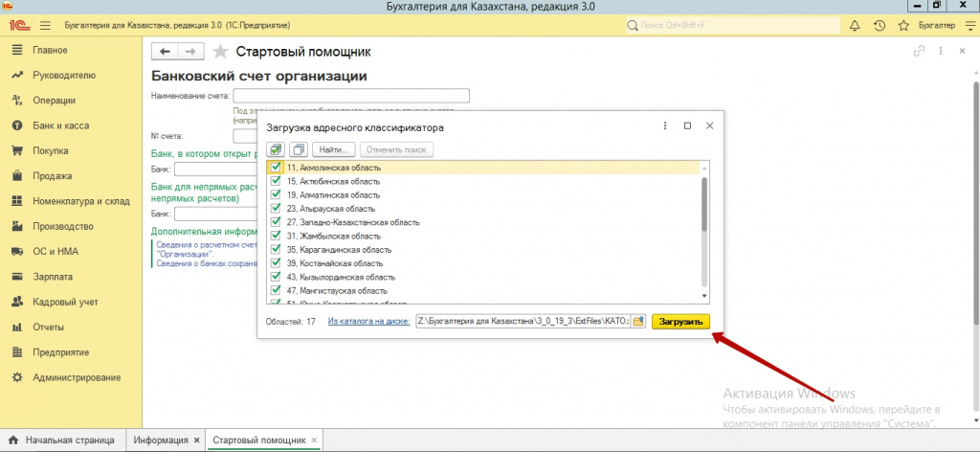Go forward with the right arrow

[x=191, y=52]
